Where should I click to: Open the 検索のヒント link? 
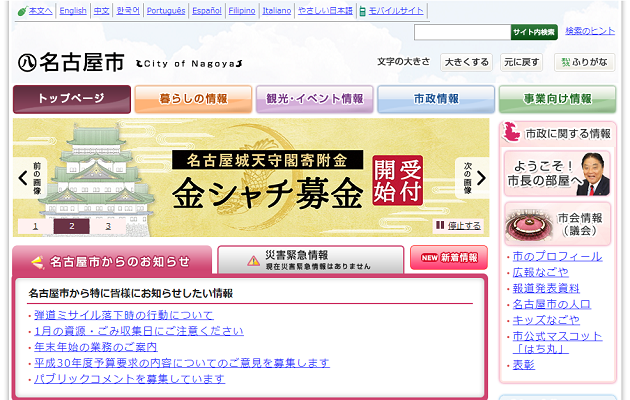click(x=590, y=31)
